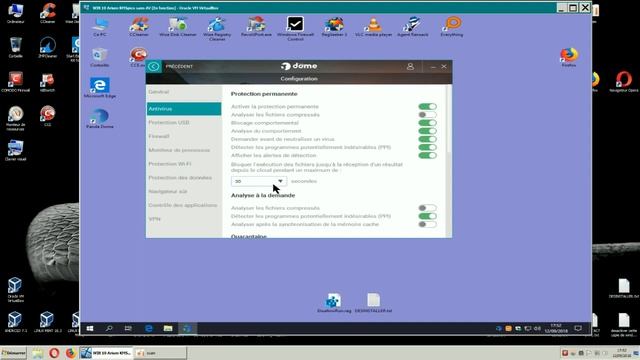Launch Everything search desktop icon
The height and width of the screenshot is (360, 640).
click(452, 27)
